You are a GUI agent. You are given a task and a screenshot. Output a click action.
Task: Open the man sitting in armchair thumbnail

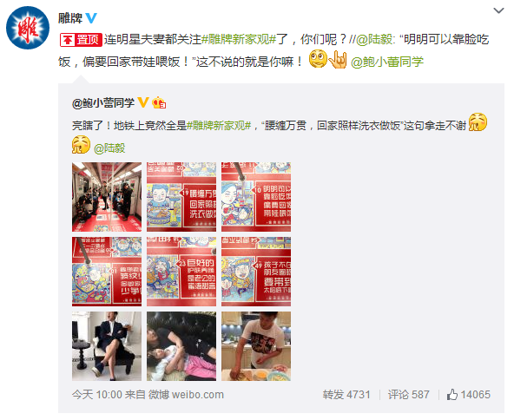(107, 346)
